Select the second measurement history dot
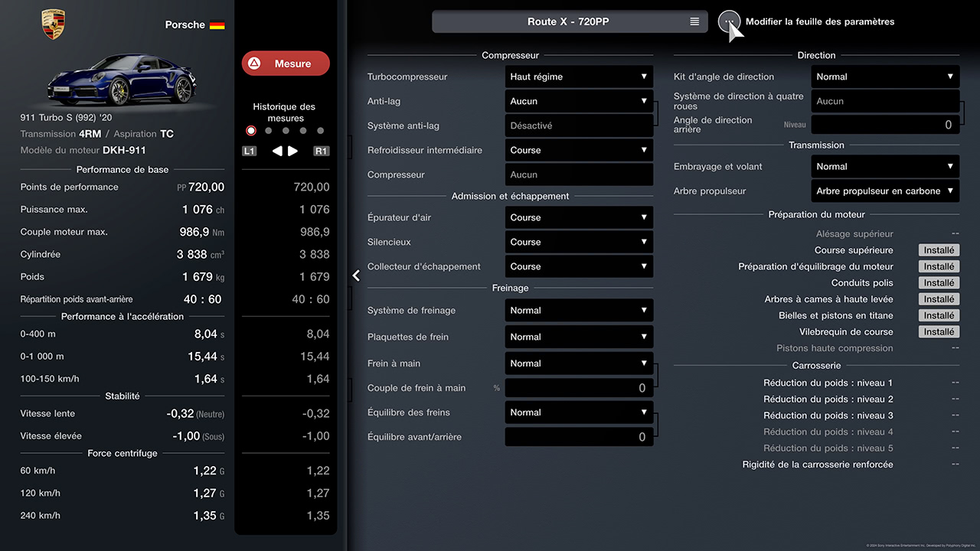The height and width of the screenshot is (551, 980). (268, 131)
